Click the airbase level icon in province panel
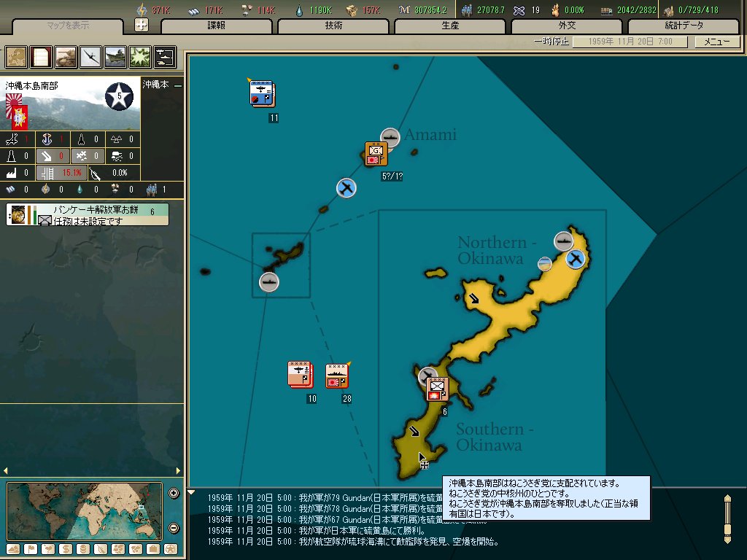The width and height of the screenshot is (747, 560). 12,139
